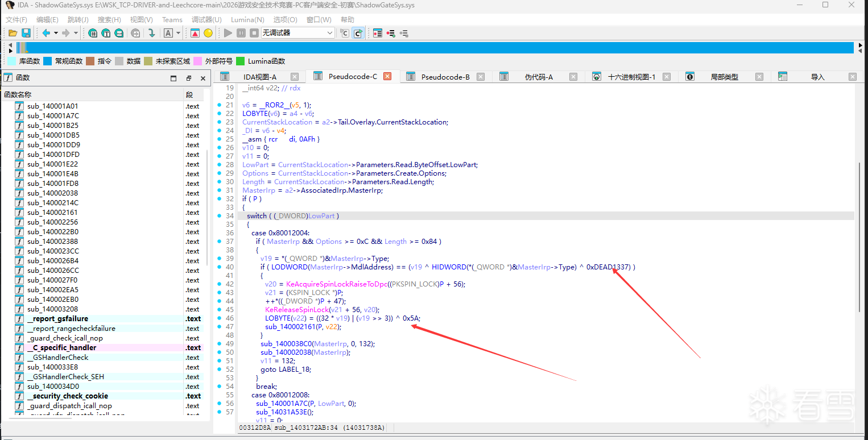Image resolution: width=868 pixels, height=440 pixels.
Task: Close the IDA视图-A tab
Action: coord(295,77)
